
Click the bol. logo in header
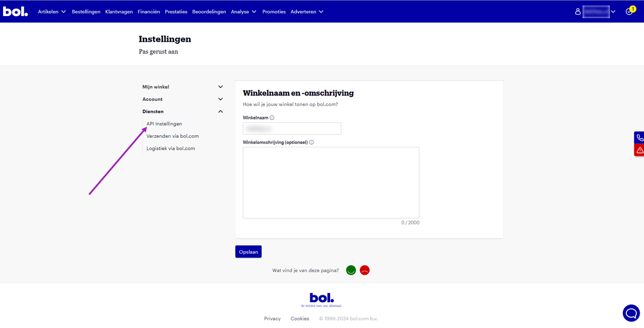pyautogui.click(x=16, y=11)
